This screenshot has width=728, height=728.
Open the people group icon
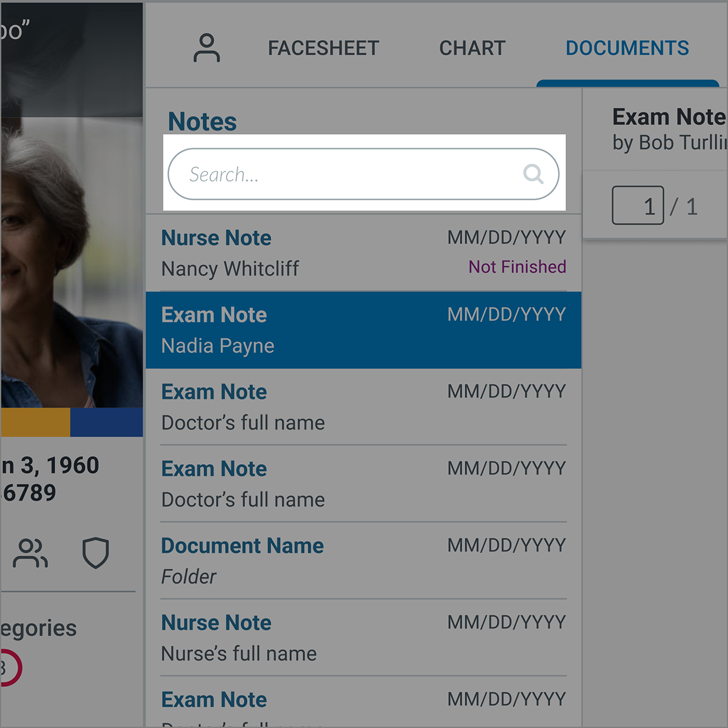30,553
